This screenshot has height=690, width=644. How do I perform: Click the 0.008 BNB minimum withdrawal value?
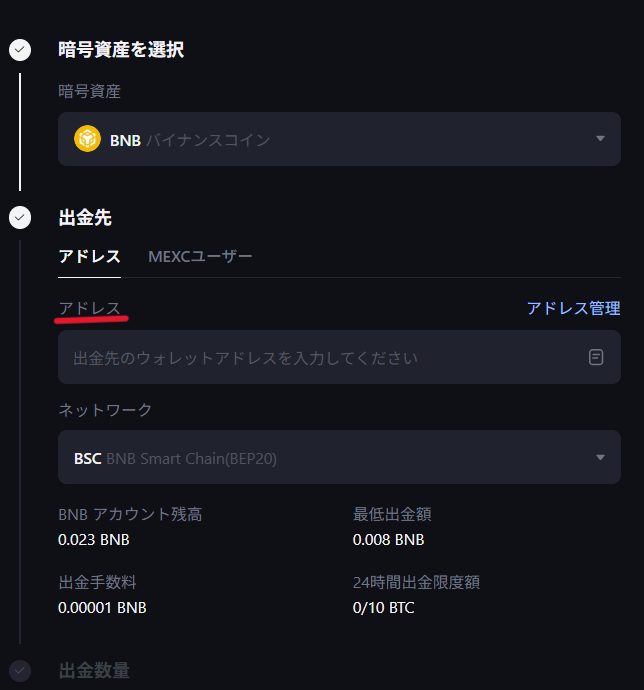pos(388,540)
